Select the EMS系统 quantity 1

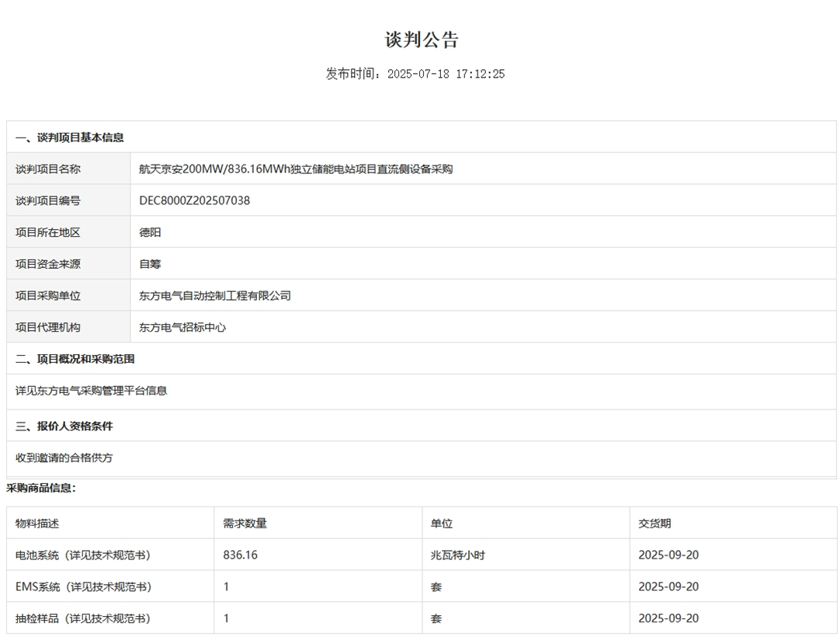click(x=226, y=587)
